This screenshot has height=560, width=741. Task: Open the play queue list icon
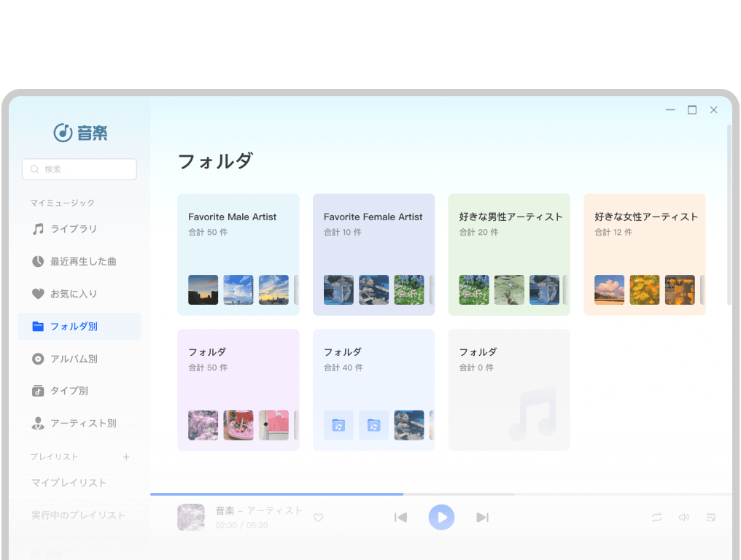tap(710, 517)
